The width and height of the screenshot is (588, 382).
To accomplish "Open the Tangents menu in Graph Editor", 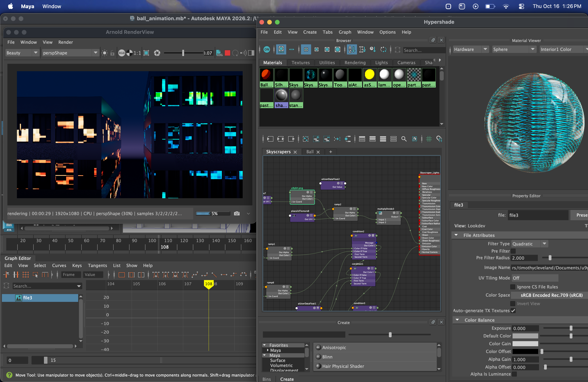I will tap(97, 266).
